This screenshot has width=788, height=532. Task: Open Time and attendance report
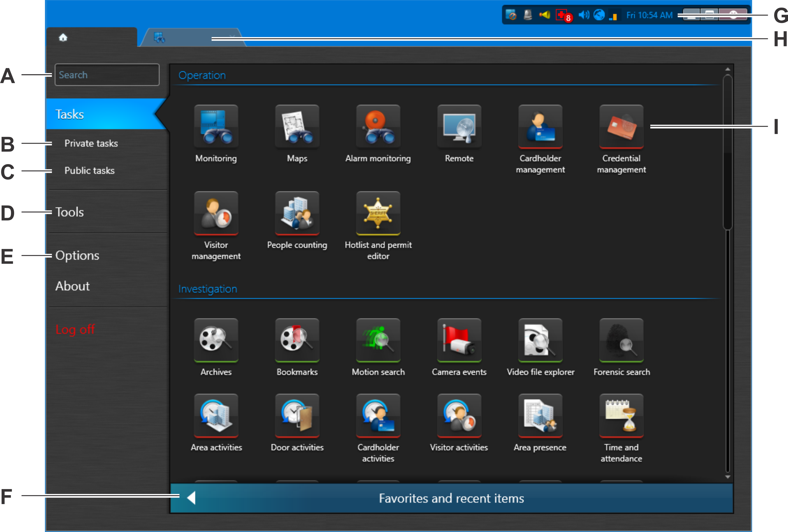[x=621, y=416]
